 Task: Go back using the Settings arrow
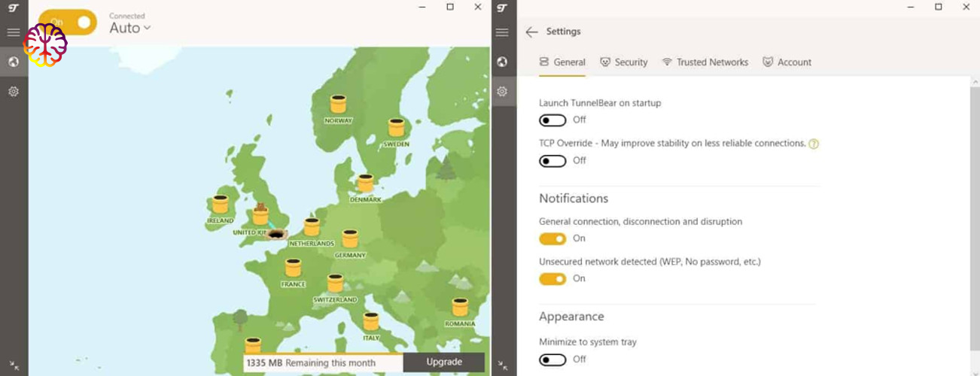(532, 32)
